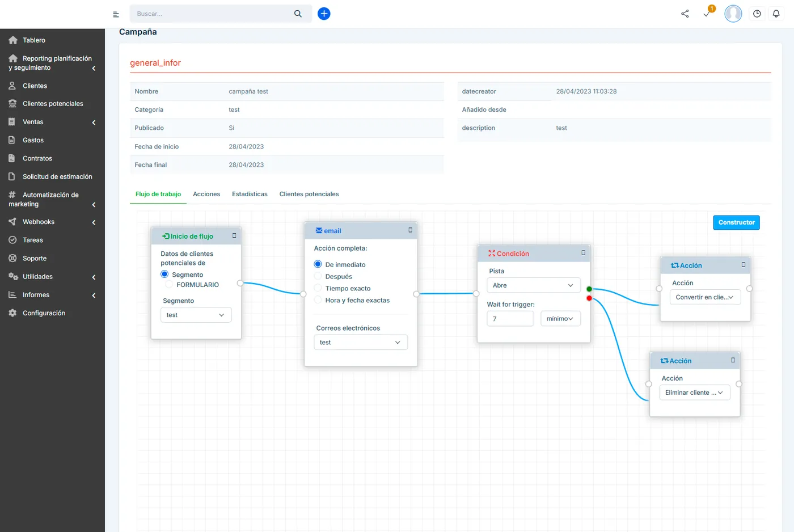This screenshot has width=794, height=532.
Task: Open the minimo unit dropdown
Action: [x=560, y=319]
